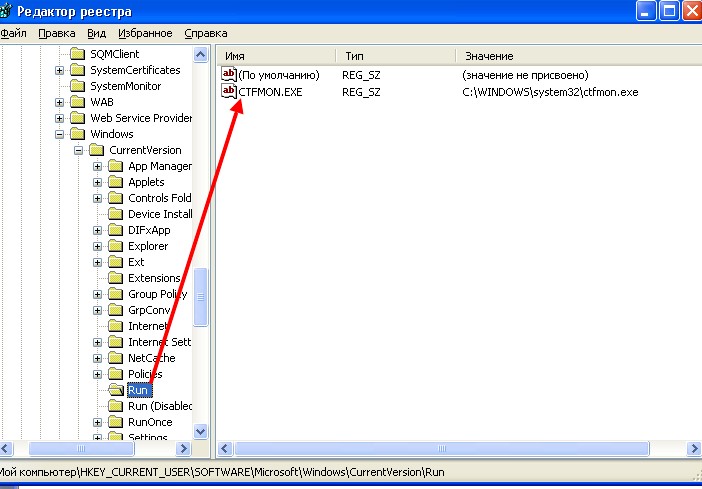Open the Вид menu
This screenshot has height=489, width=702.
tap(96, 34)
